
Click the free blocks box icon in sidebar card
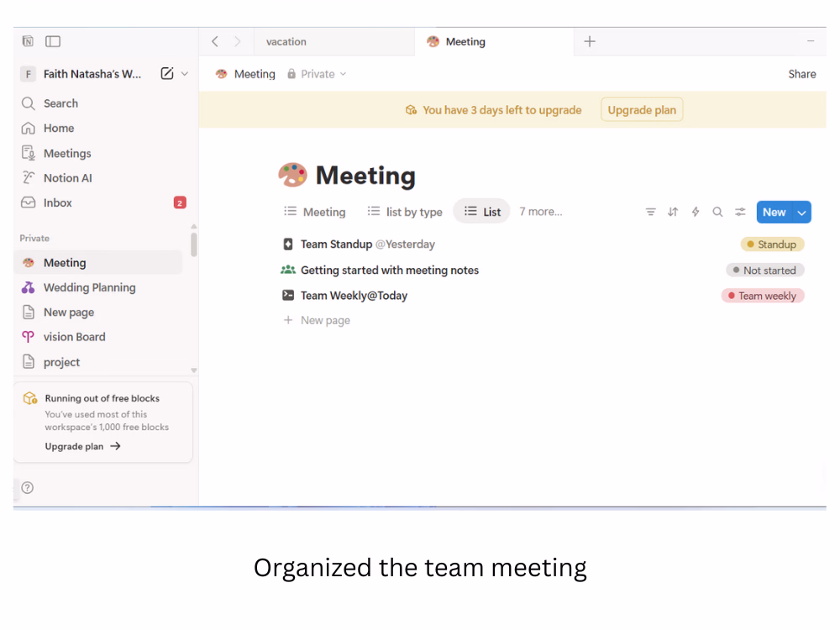click(30, 398)
